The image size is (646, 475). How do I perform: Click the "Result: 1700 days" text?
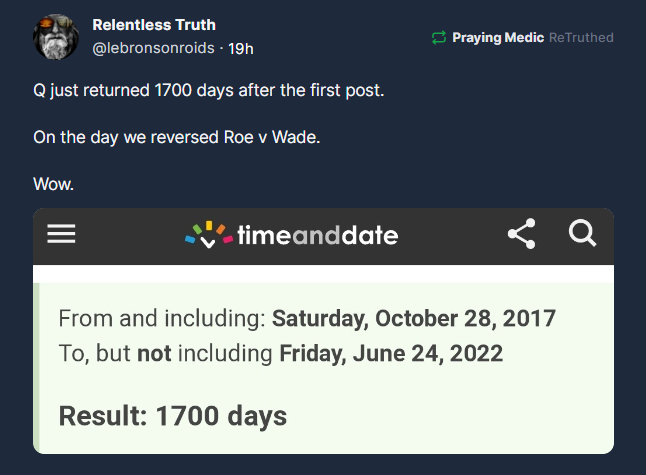point(173,416)
